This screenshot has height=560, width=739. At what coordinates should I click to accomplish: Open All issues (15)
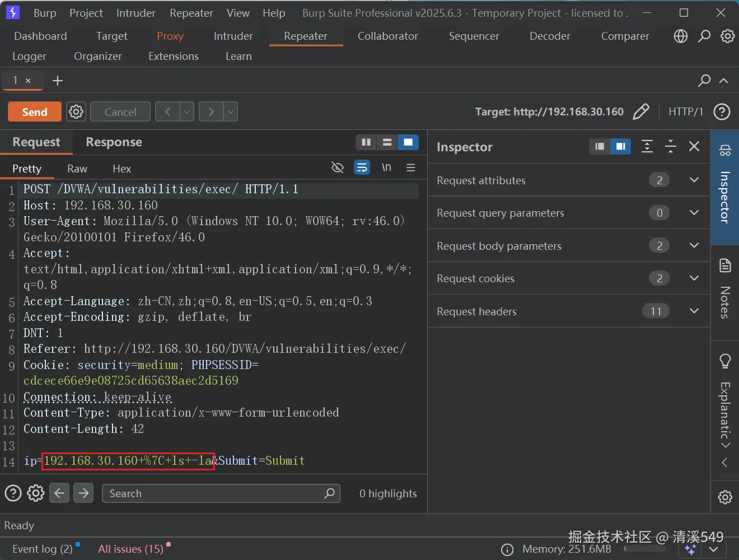click(130, 549)
